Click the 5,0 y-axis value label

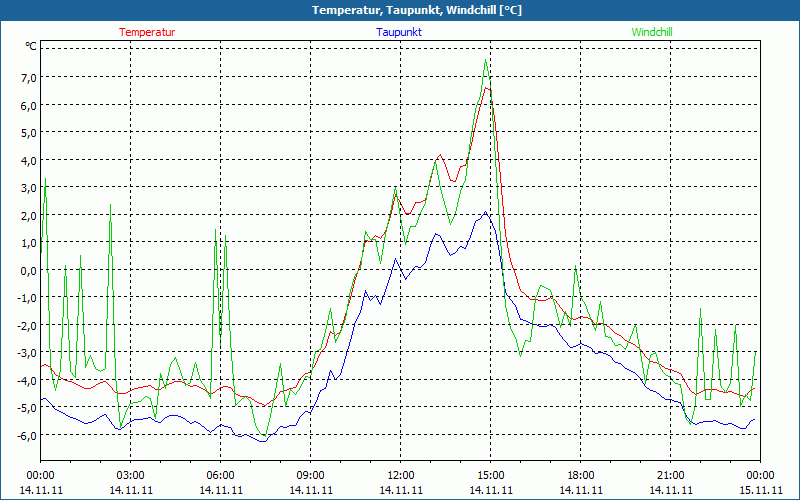tap(27, 133)
